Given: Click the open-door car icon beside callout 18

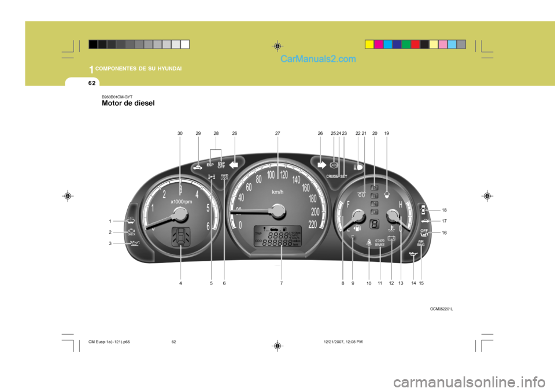Looking at the screenshot, I should coord(423,210).
